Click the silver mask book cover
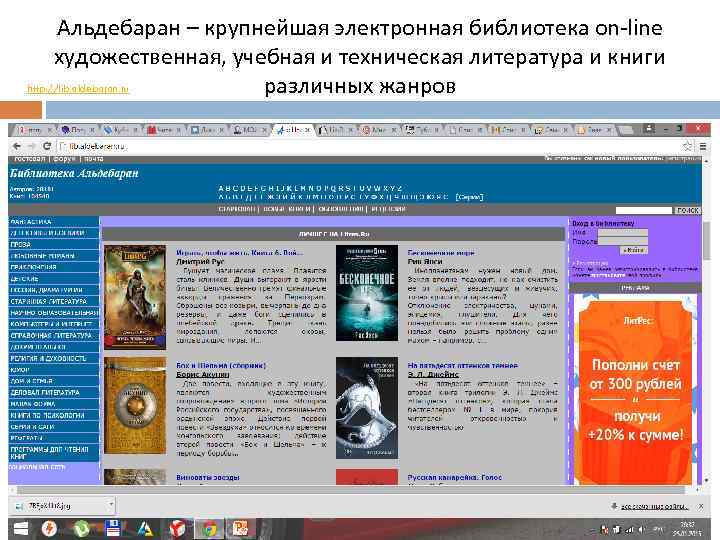 point(367,408)
